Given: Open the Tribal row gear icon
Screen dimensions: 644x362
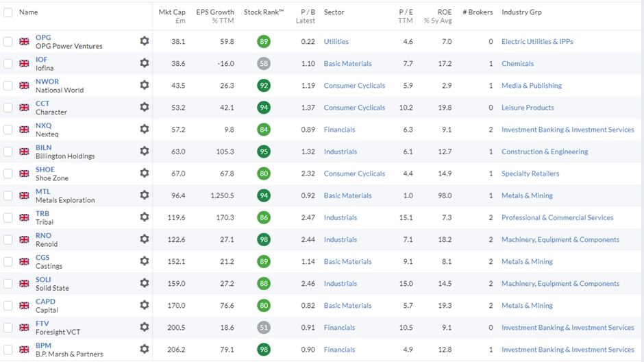Looking at the screenshot, I should click(x=144, y=217).
